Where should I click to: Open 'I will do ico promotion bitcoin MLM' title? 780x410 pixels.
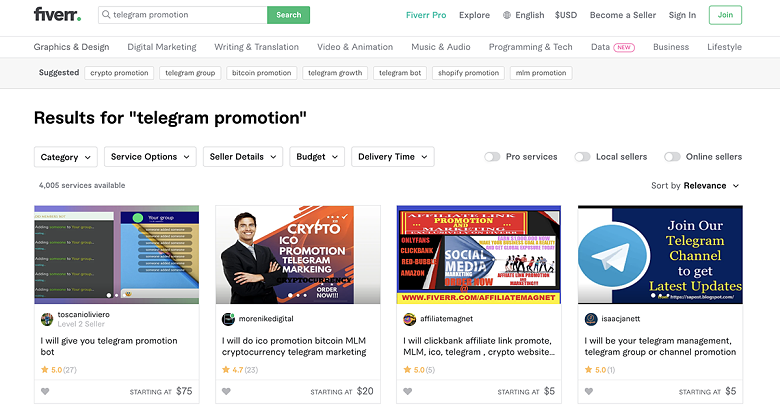(x=294, y=346)
